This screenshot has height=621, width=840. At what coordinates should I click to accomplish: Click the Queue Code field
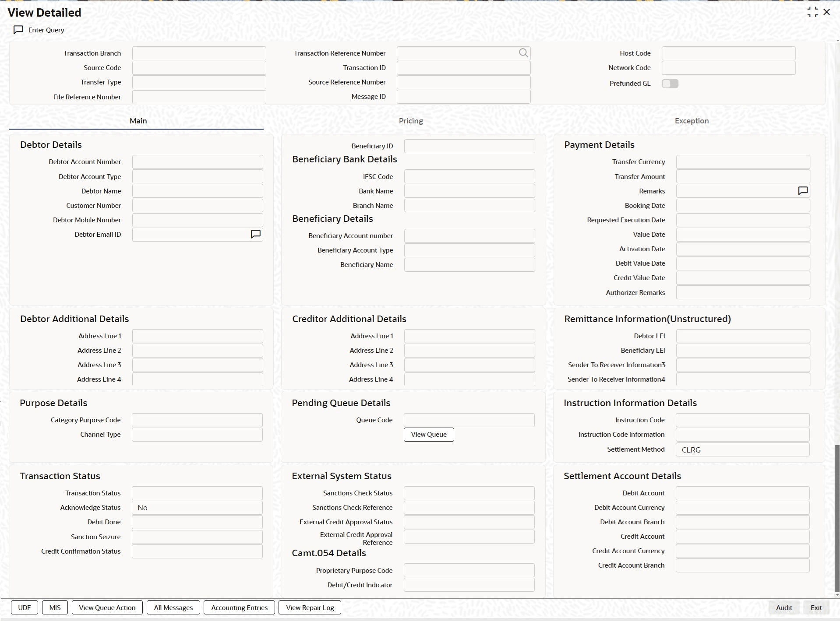[x=469, y=420]
